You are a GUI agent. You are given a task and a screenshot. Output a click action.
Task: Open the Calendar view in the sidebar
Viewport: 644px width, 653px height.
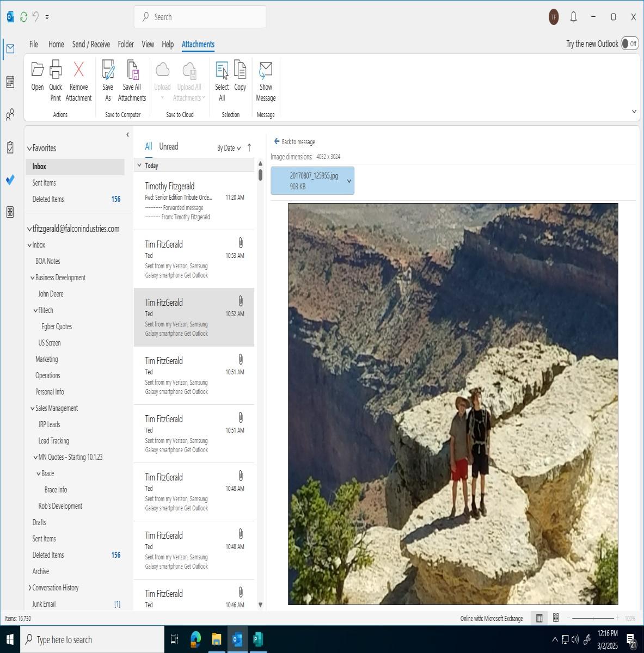(10, 82)
